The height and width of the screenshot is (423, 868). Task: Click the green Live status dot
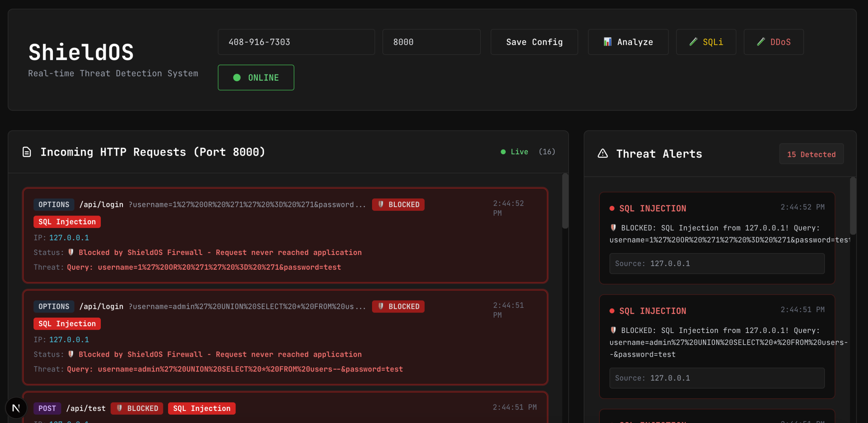click(x=503, y=152)
